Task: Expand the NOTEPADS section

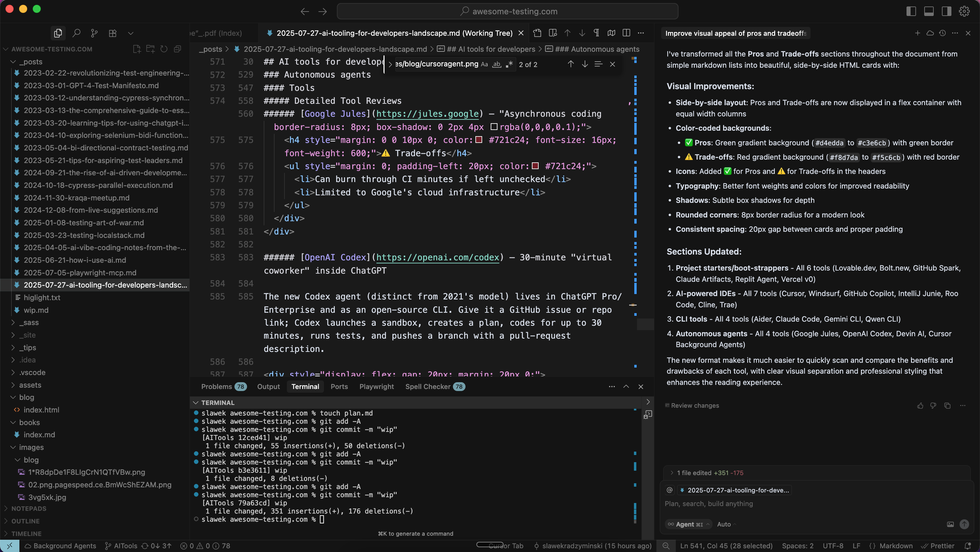Action: (x=29, y=509)
